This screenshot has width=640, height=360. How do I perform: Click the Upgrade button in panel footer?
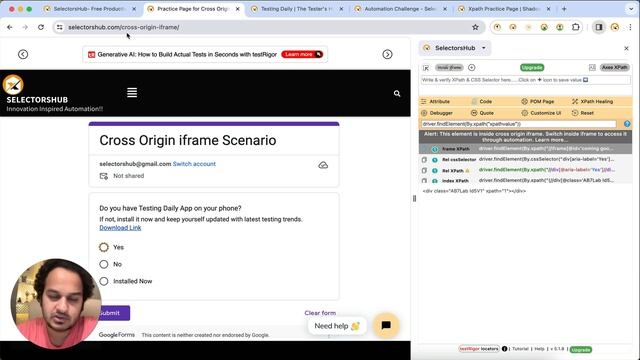coord(580,350)
